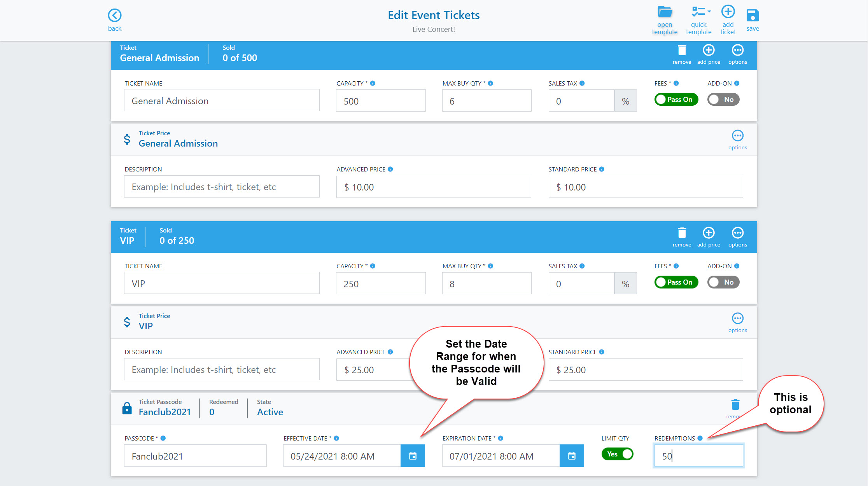Edit General Admission max buy qty field

point(486,101)
